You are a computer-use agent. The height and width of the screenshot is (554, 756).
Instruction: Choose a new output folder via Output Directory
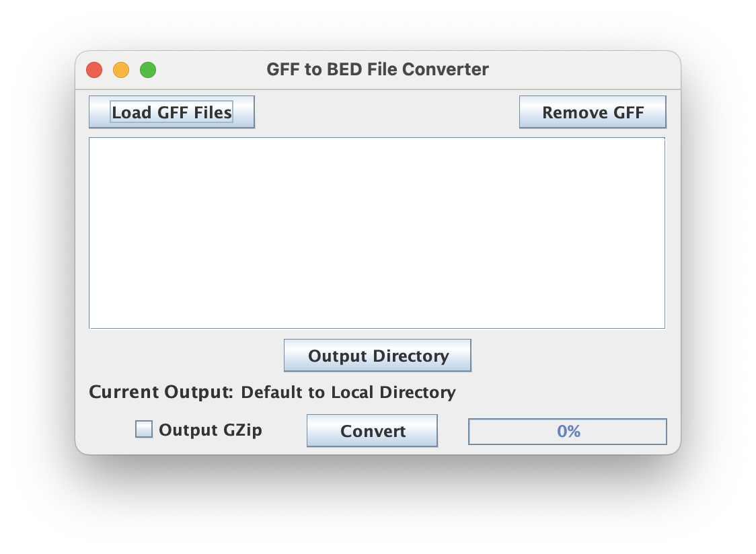pos(377,355)
